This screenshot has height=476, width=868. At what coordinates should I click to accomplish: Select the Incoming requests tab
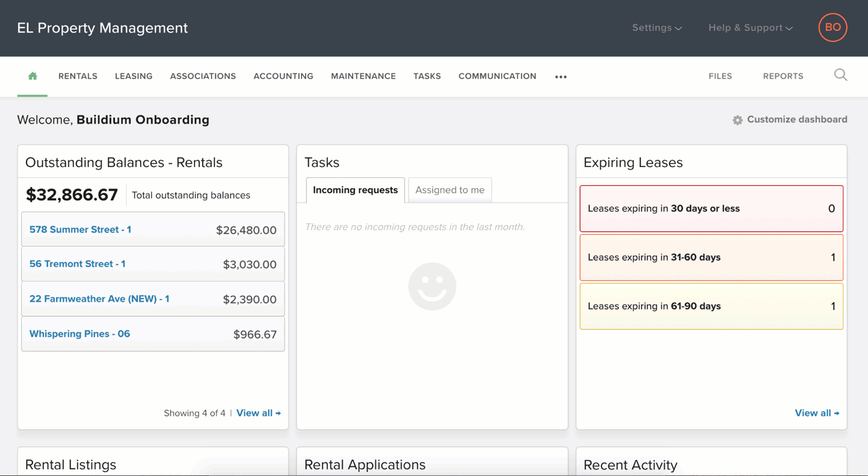tap(355, 190)
